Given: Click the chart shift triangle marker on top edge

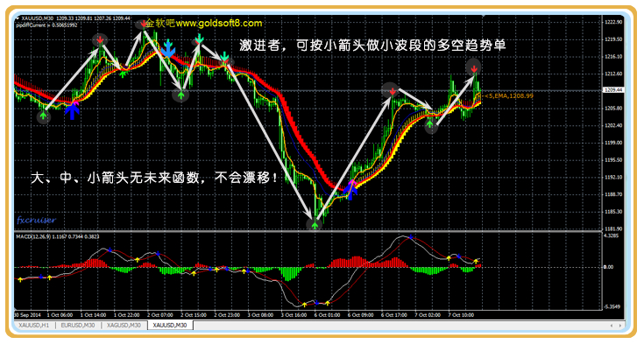Looking at the screenshot, I should pyautogui.click(x=485, y=17).
